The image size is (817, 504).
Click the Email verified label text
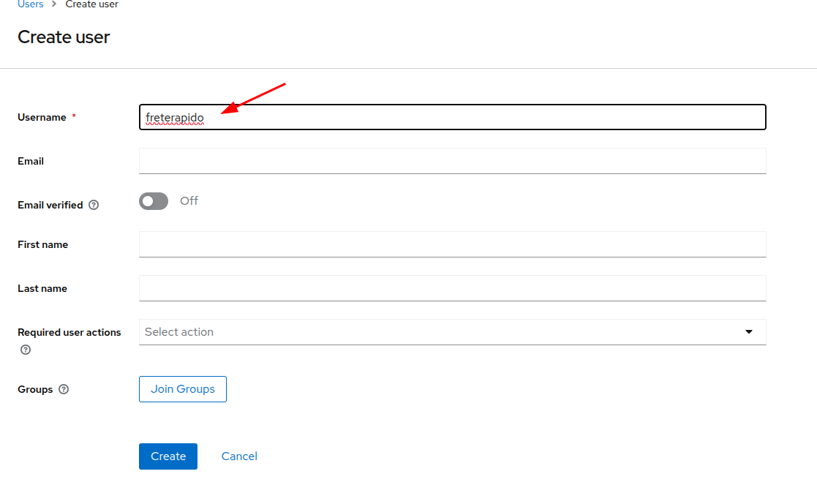coord(50,206)
